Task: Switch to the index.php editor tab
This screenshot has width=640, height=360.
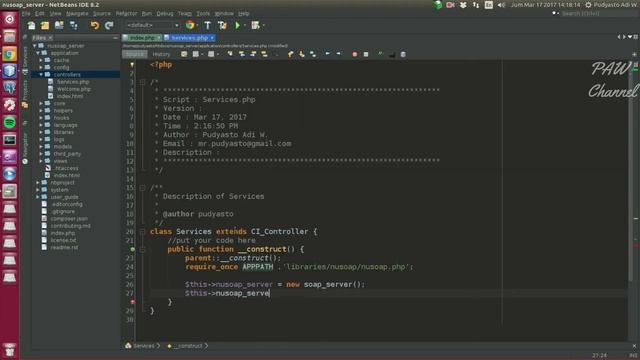Action: (142, 38)
